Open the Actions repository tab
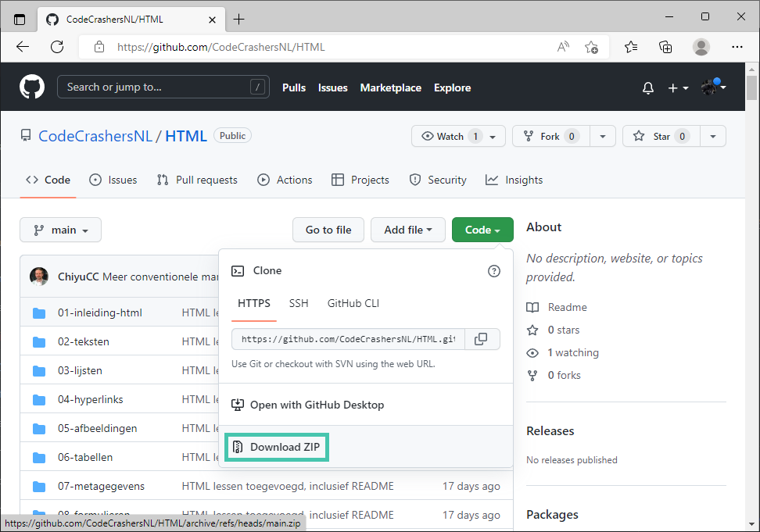760x532 pixels. click(285, 180)
